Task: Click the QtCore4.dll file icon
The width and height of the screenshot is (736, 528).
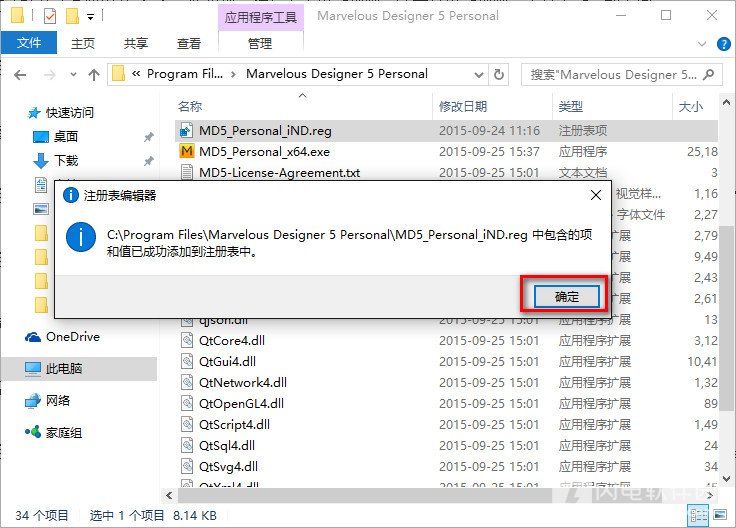Action: coord(187,340)
